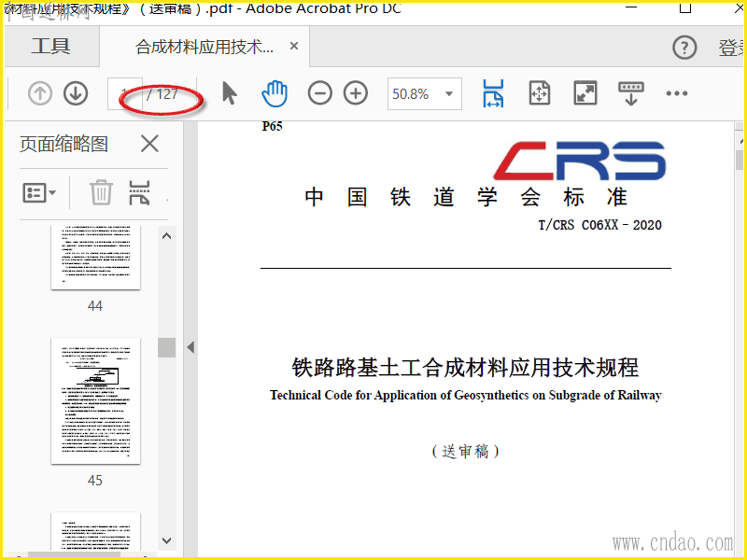Click the document title 铁路路基土工合成材料应用技术规程
This screenshot has height=560, width=747.
click(x=465, y=367)
